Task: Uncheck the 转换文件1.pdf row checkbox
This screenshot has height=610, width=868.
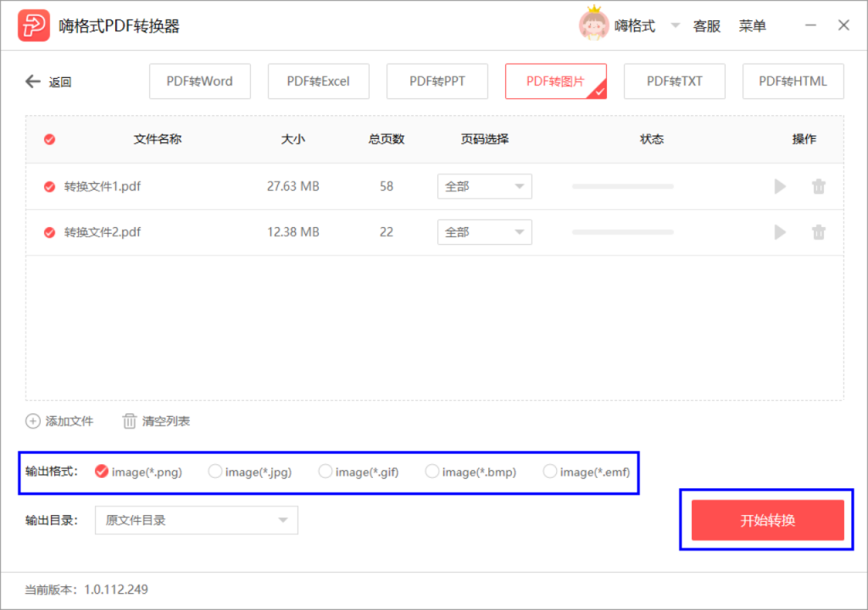Action: [x=50, y=186]
